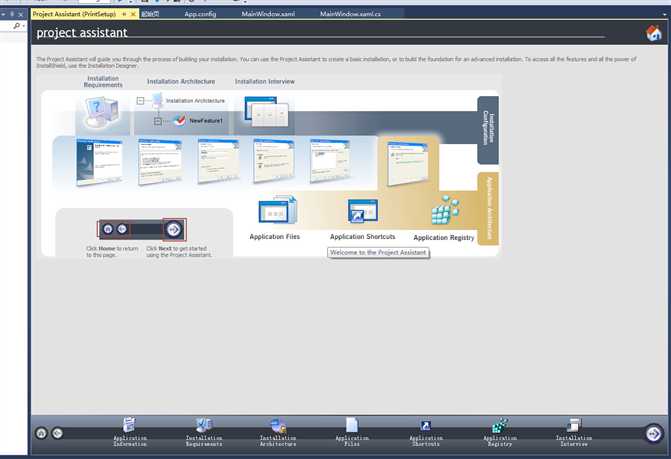Click the Application Registry cubes icon in the diagram
Screen dimensions: 671x459
point(445,210)
